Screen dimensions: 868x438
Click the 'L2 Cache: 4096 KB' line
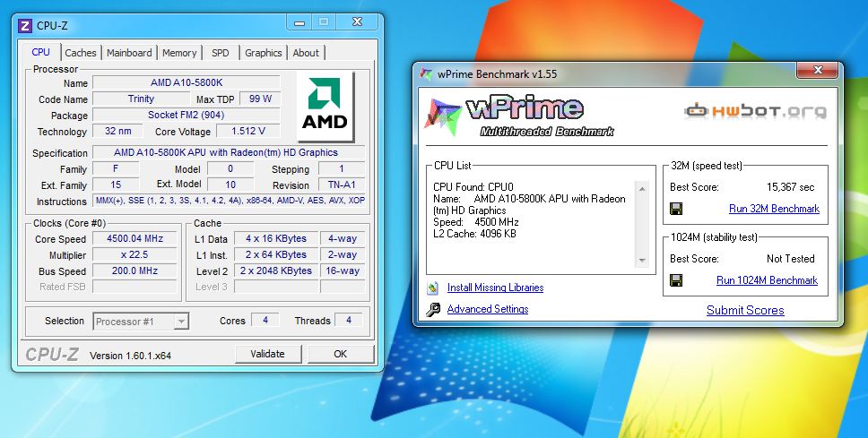[x=474, y=234]
